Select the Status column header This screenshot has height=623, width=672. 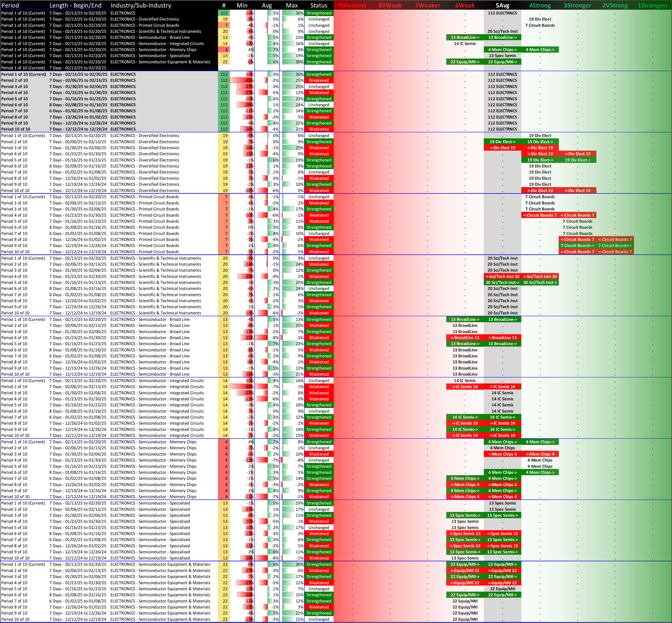coord(319,5)
